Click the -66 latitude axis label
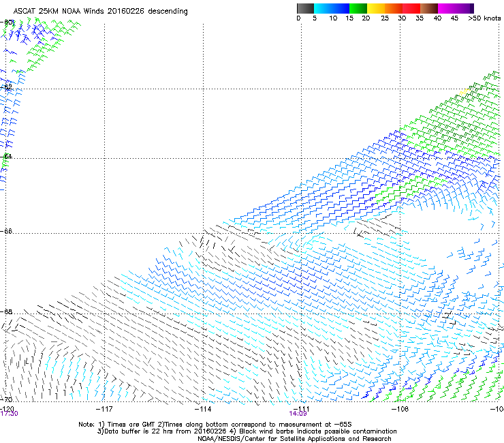Viewport: 504px width, 443px height. pyautogui.click(x=7, y=231)
